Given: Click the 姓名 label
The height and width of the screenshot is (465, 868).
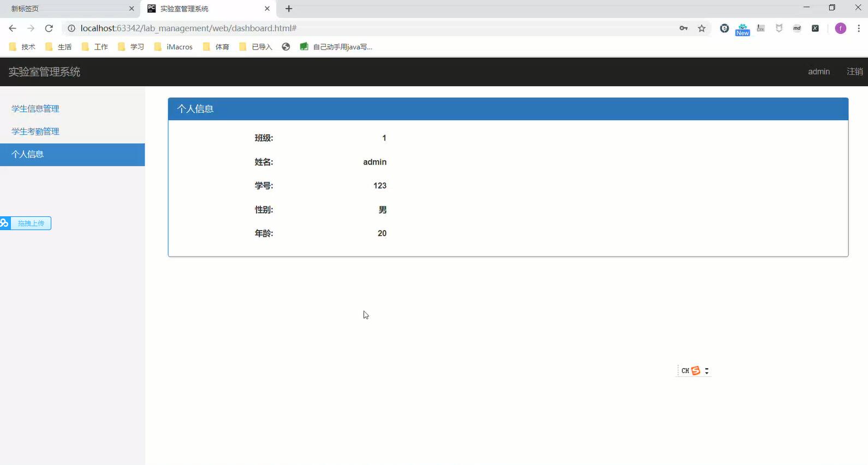Looking at the screenshot, I should pos(264,162).
